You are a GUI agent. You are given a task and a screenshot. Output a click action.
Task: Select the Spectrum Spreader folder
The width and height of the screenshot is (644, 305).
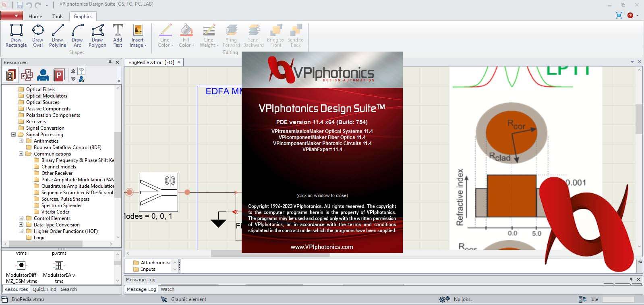(62, 205)
